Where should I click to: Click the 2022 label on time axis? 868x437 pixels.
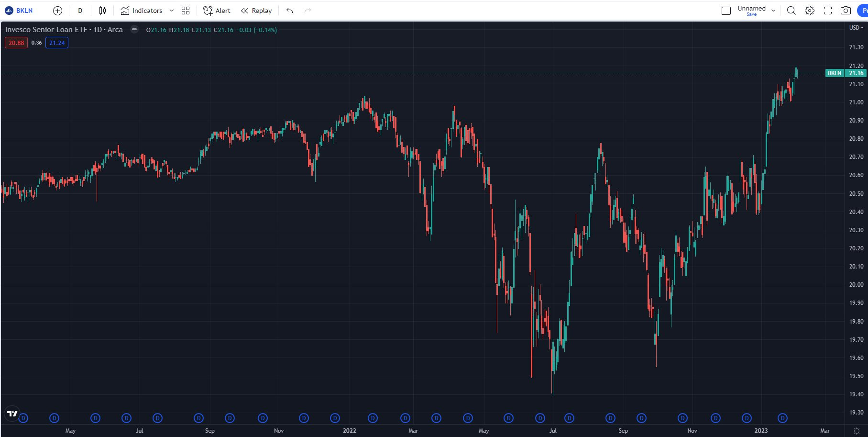coord(350,431)
